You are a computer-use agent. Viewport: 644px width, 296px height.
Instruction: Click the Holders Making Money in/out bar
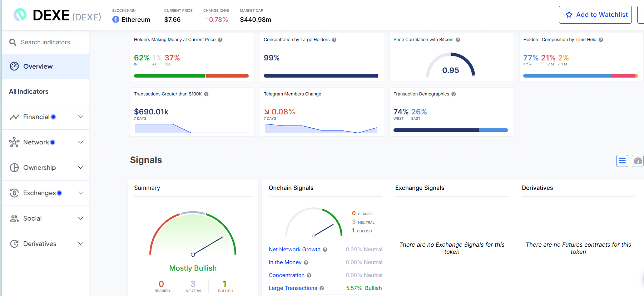pyautogui.click(x=191, y=76)
